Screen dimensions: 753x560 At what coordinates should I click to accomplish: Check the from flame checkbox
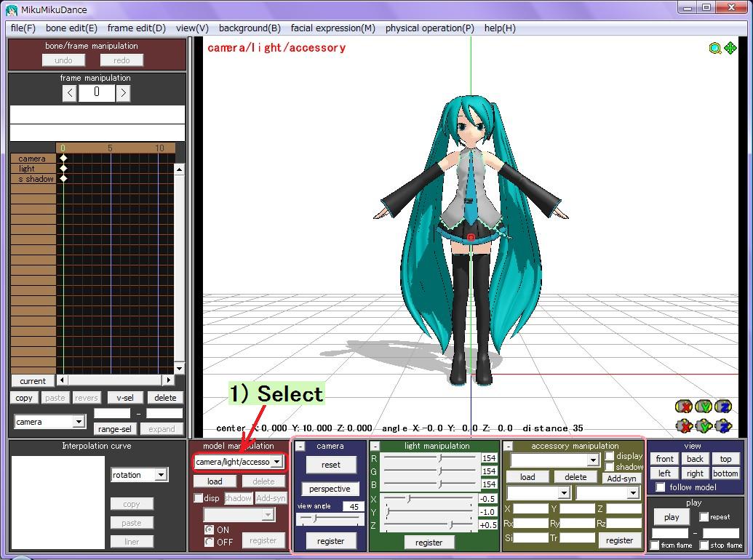[654, 545]
